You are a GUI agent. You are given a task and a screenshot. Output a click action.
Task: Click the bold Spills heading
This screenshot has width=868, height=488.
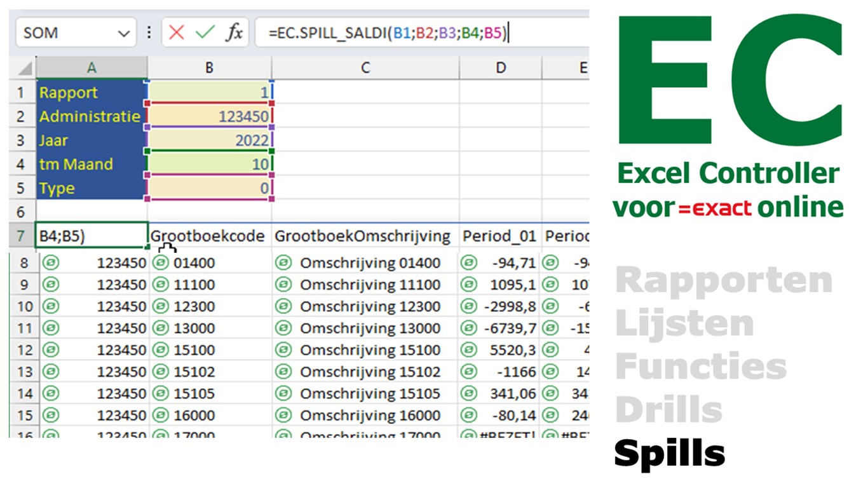[x=670, y=454]
